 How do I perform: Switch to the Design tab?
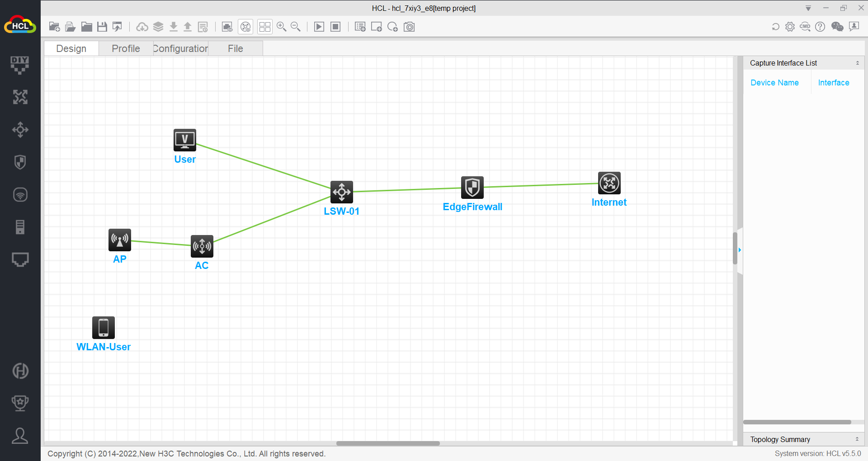71,48
